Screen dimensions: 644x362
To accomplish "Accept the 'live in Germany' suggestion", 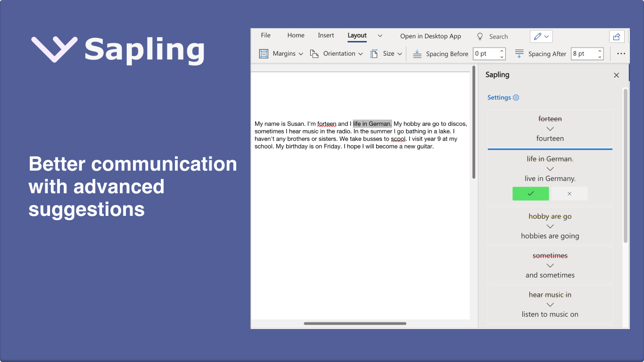I will click(x=530, y=194).
